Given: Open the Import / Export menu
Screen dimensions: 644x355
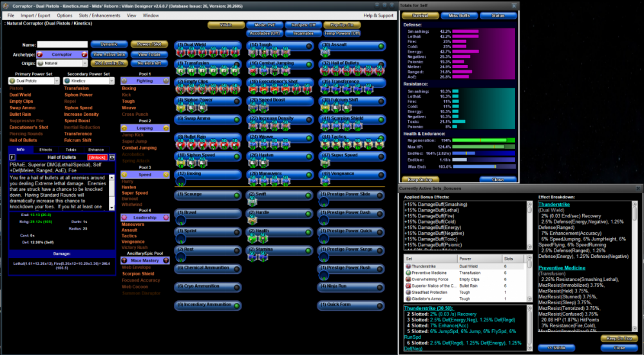Looking at the screenshot, I should 36,15.
